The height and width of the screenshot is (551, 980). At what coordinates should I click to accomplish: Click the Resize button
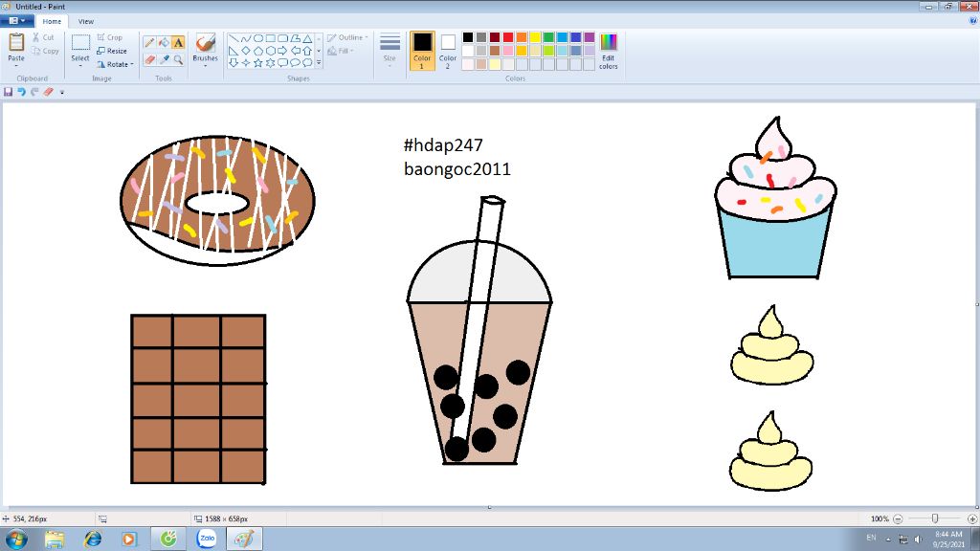coord(112,51)
